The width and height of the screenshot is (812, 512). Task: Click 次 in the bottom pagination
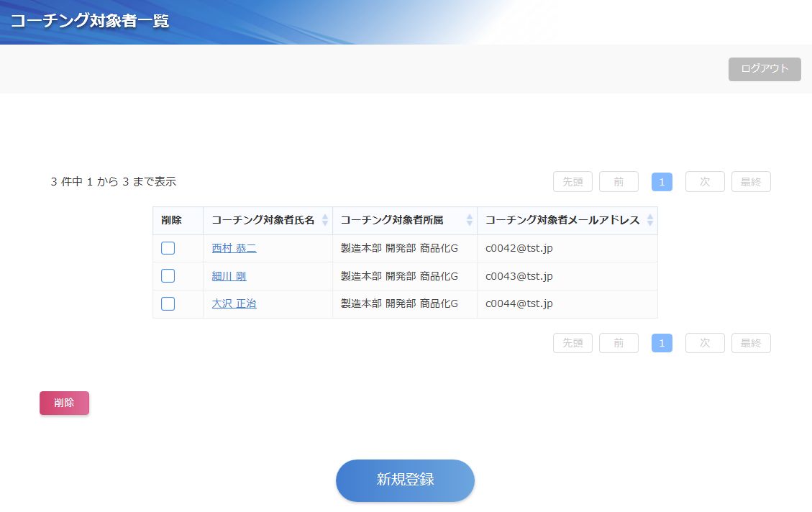(705, 343)
